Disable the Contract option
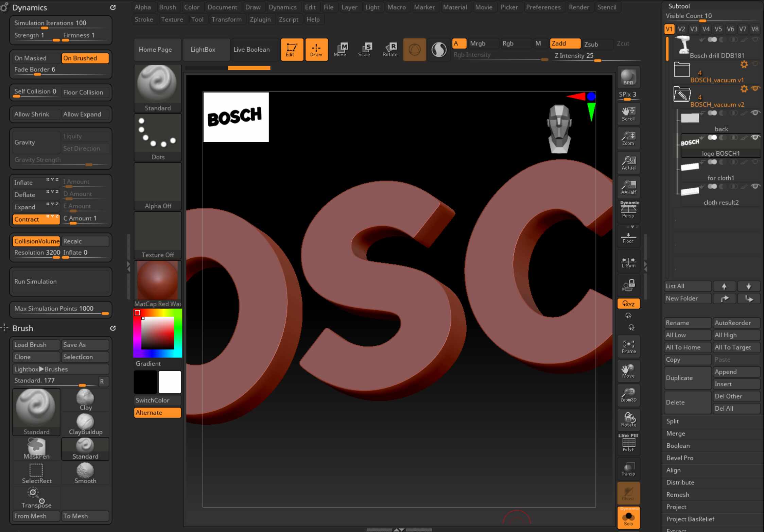764x532 pixels. 36,219
